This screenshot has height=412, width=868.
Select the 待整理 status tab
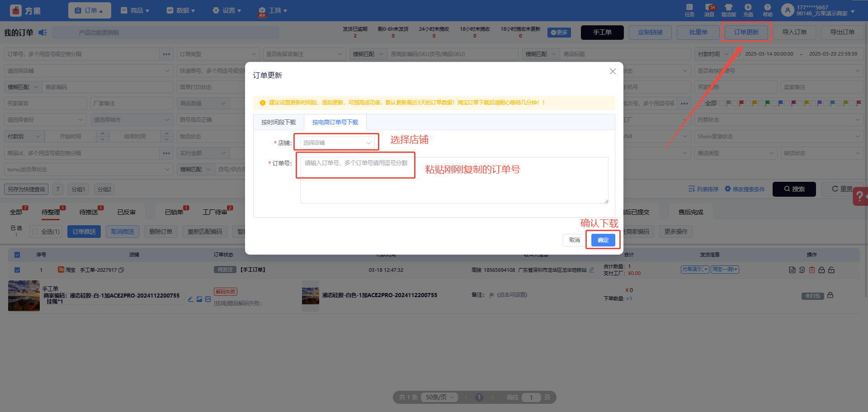coord(51,212)
